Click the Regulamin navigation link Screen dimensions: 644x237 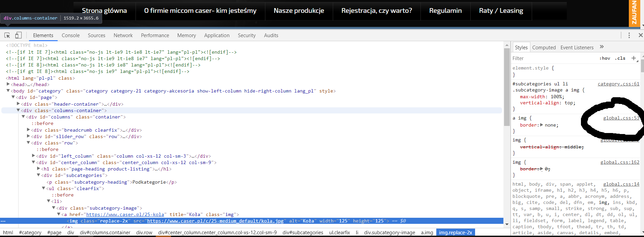[445, 11]
